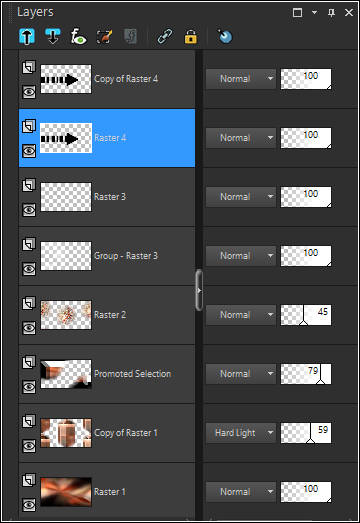
Task: Click the Move Layer Up icon
Action: click(27, 36)
